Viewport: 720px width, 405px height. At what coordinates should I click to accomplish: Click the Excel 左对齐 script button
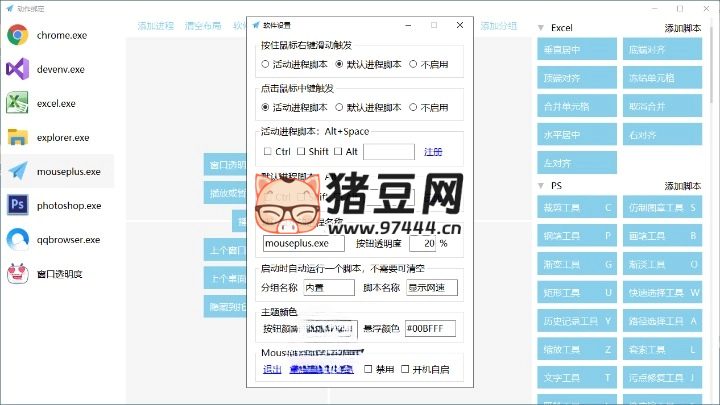577,163
